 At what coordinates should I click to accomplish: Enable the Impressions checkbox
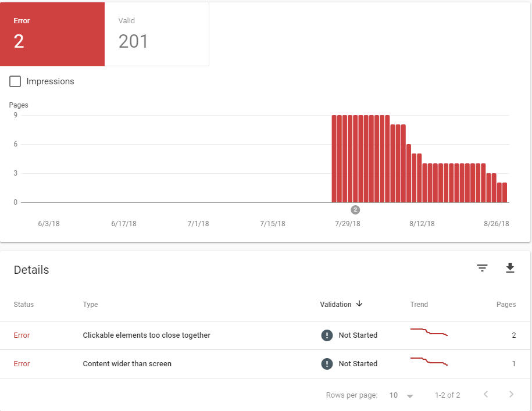15,81
